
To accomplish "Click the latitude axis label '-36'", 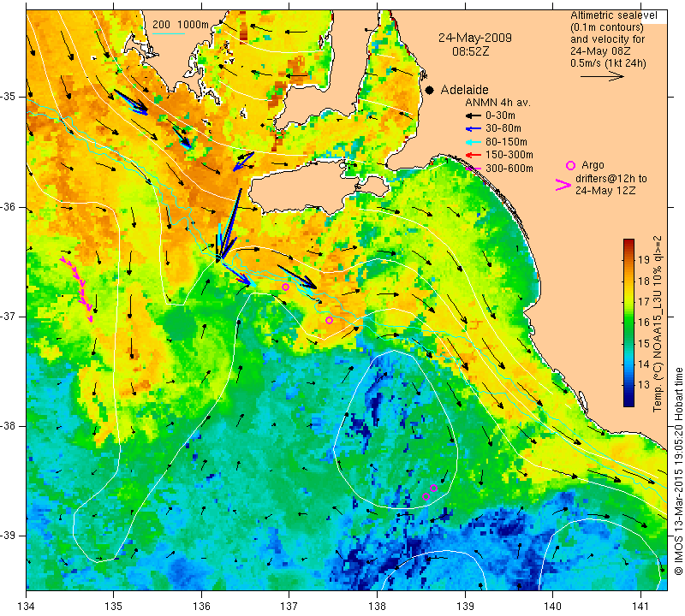I will (8, 206).
